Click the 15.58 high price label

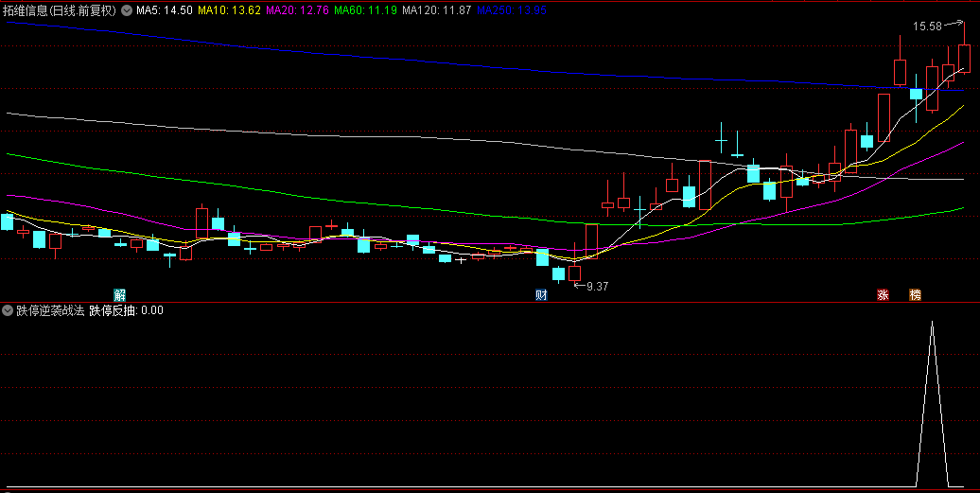(x=927, y=26)
